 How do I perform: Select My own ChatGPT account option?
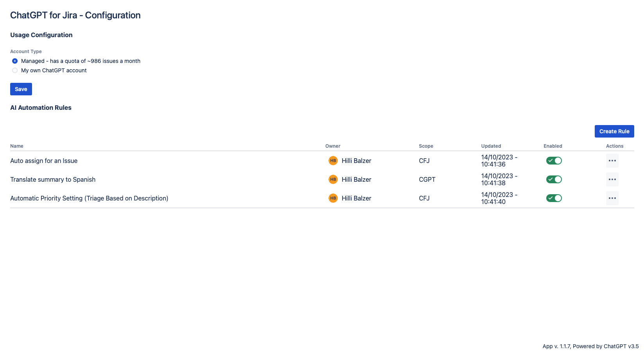tap(15, 70)
